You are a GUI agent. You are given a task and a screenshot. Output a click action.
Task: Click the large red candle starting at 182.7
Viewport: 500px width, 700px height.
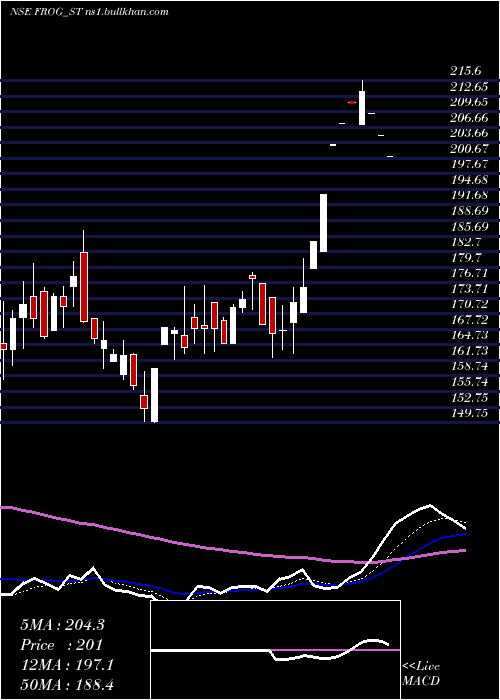point(84,287)
